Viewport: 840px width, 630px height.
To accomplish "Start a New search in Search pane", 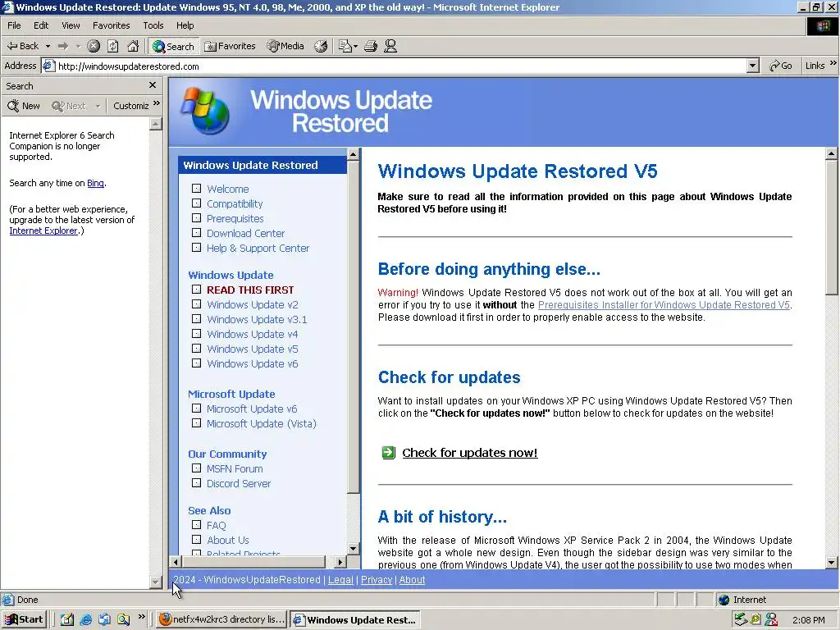I will coord(24,106).
